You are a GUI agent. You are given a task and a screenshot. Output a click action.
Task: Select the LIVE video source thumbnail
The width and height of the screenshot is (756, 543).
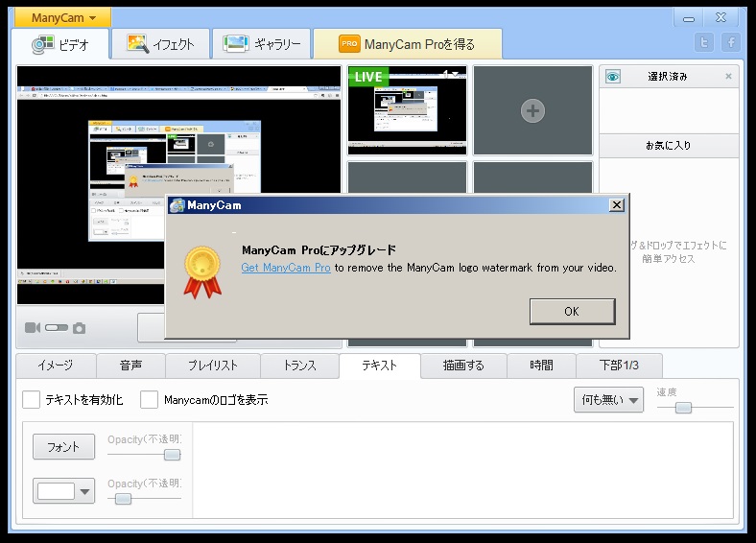coord(407,110)
